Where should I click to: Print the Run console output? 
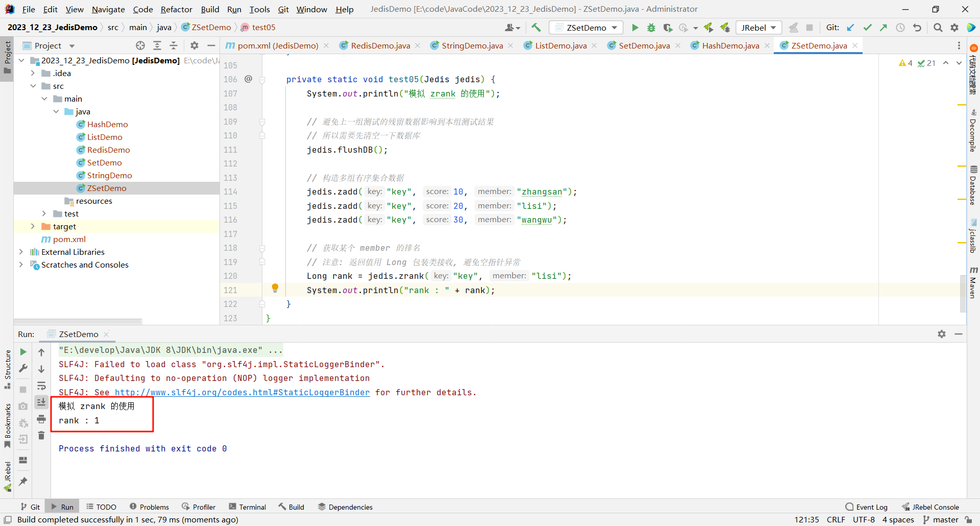(41, 419)
